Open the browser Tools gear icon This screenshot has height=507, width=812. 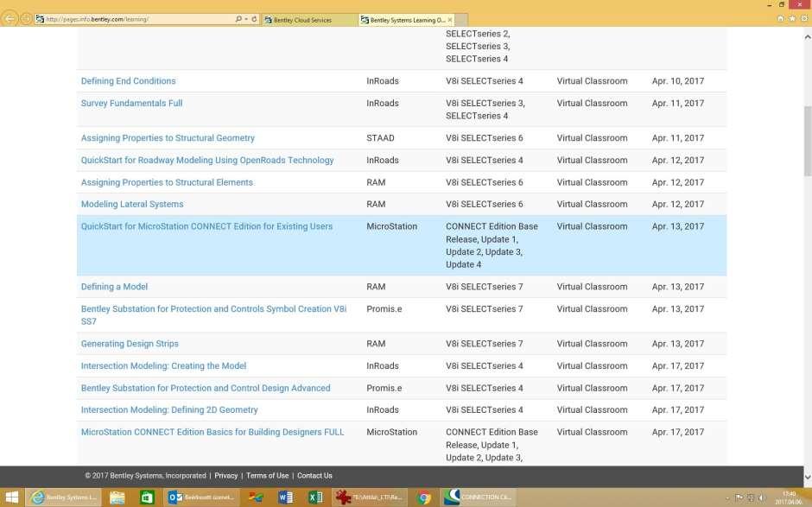pos(804,19)
